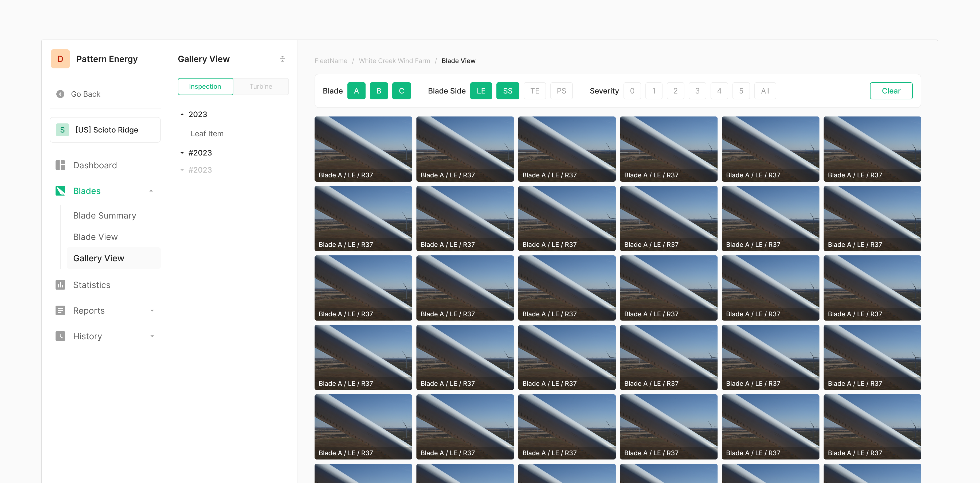Open Blade Summary menu item
The height and width of the screenshot is (483, 980).
click(105, 215)
